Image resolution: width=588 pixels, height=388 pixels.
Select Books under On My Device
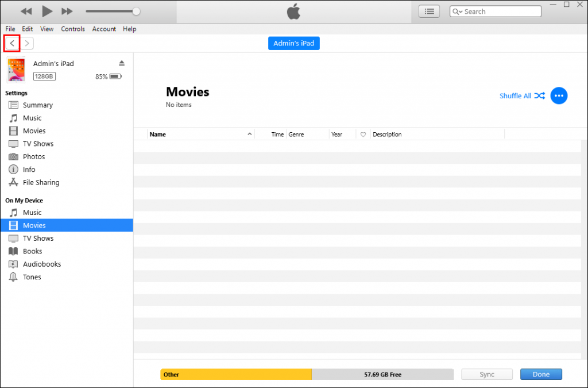67,251
